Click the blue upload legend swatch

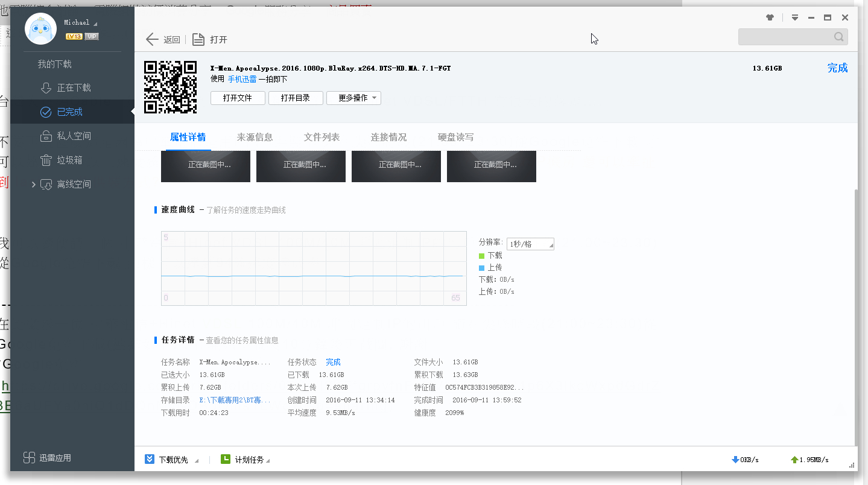(481, 268)
